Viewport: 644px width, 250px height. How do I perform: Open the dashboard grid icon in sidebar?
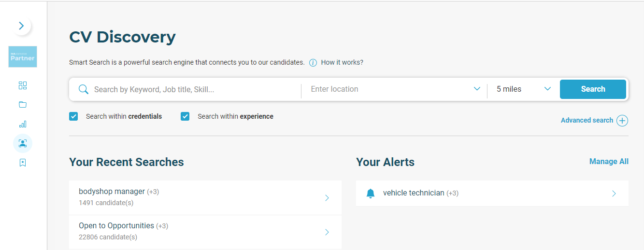pyautogui.click(x=23, y=85)
